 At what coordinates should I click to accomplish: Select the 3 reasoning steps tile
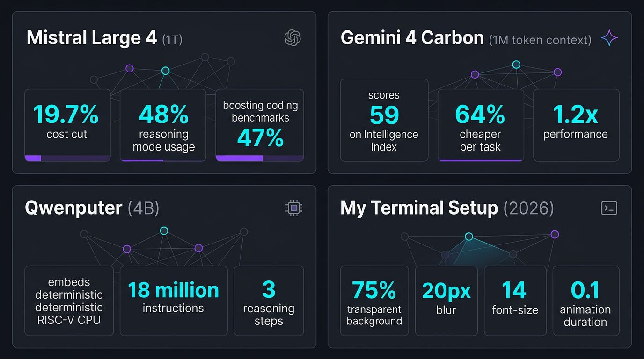click(x=269, y=301)
